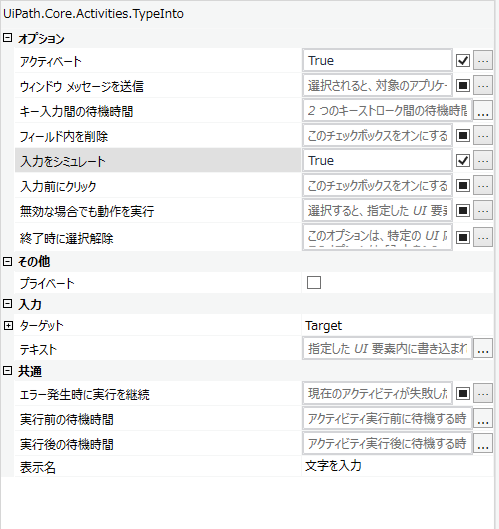Click the ウィンドウ メッセージを送信 value field
This screenshot has width=499, height=529.
(377, 86)
